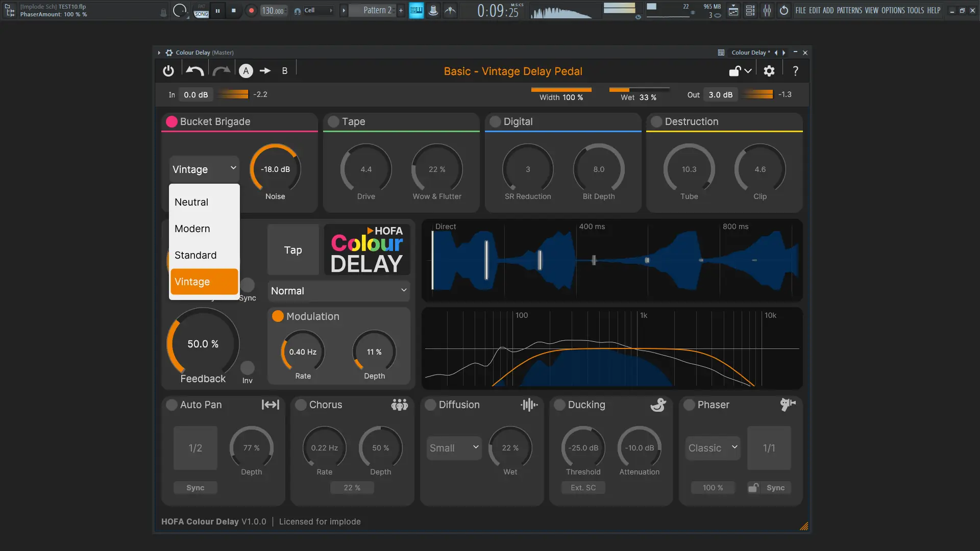Viewport: 980px width, 551px height.
Task: Click the Ext. SC button in Ducking
Action: tap(583, 488)
